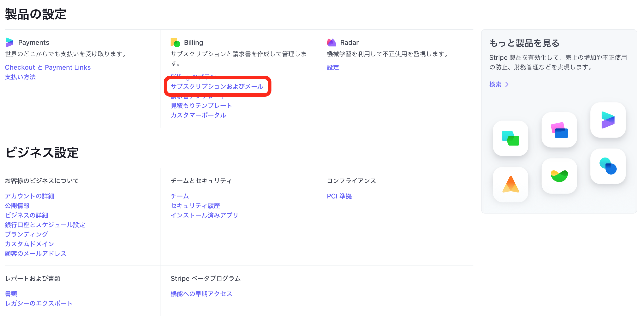Open ブランディング settings
Image resolution: width=644 pixels, height=316 pixels.
coord(27,234)
